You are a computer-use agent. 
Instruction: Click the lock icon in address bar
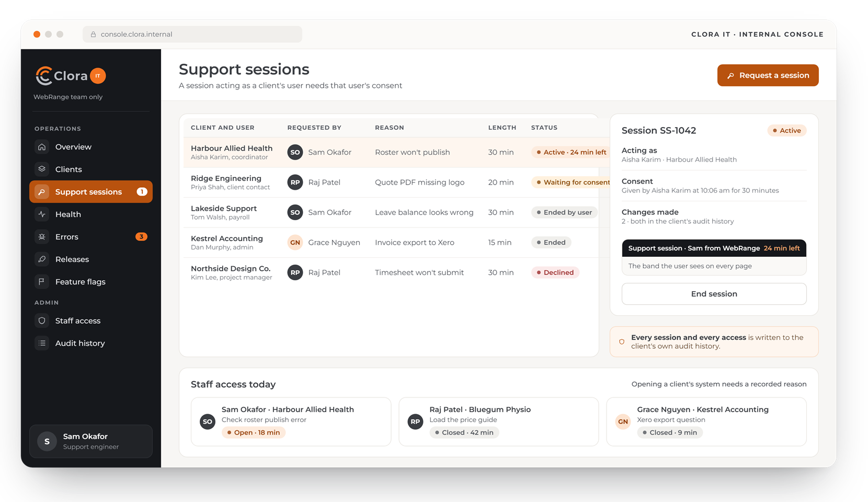(x=93, y=35)
